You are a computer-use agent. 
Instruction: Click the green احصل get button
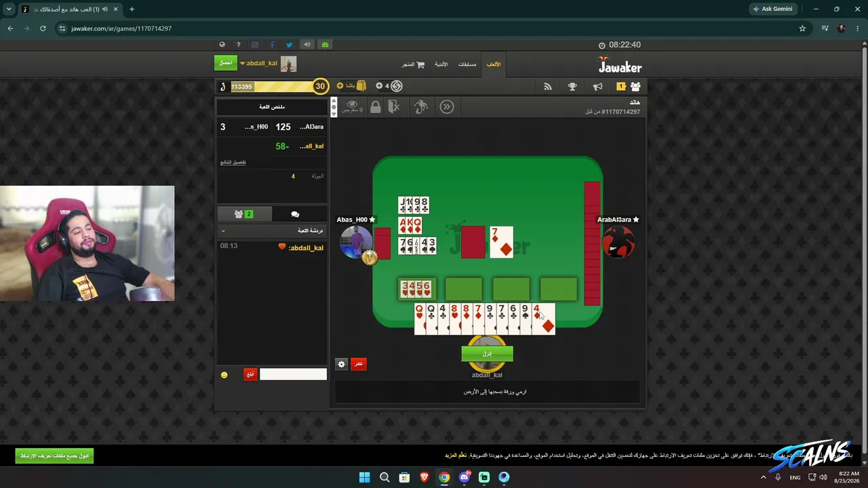pos(226,63)
